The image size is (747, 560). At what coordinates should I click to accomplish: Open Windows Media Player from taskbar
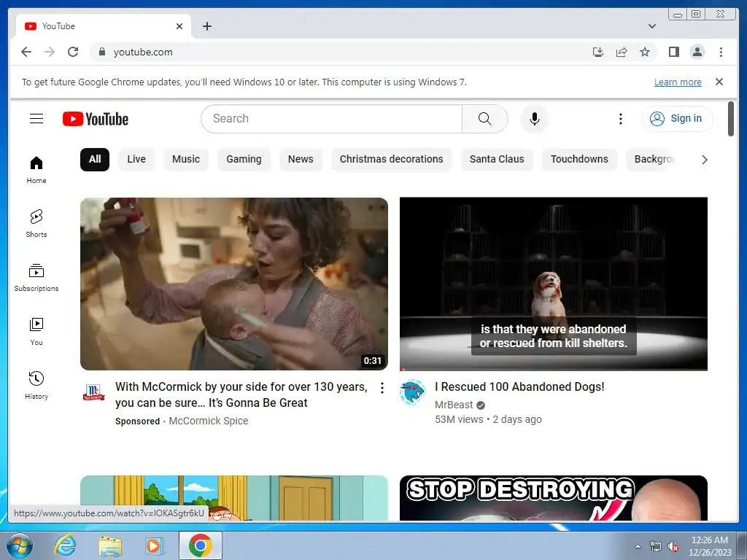155,545
